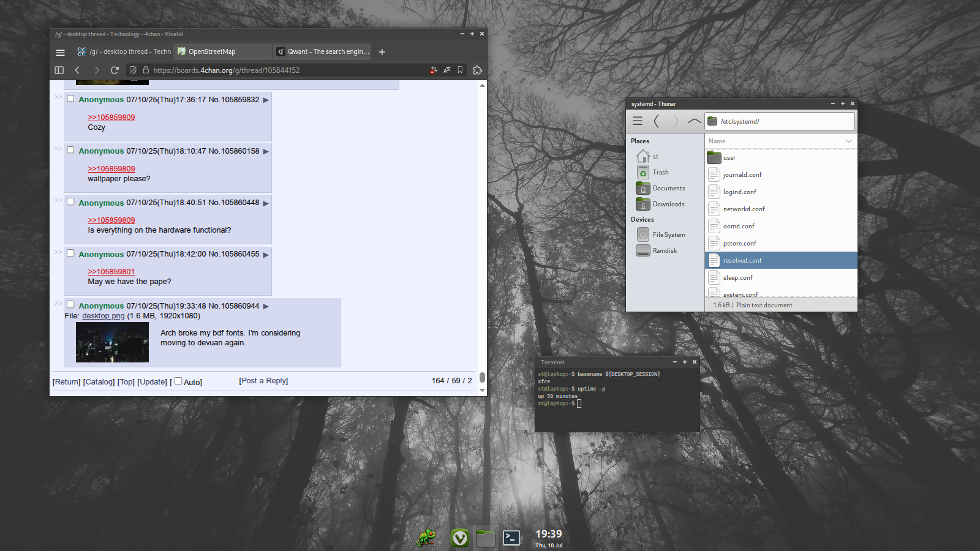980x551 pixels.
Task: Switch to the /g/ desktop thread tab
Action: click(x=123, y=52)
